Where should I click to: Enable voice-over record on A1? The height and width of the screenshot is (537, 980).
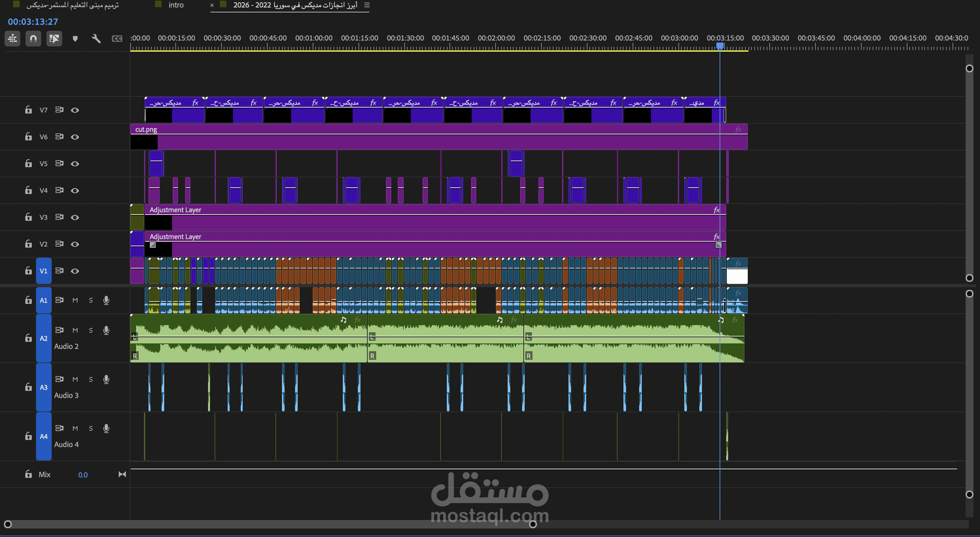[x=106, y=300]
